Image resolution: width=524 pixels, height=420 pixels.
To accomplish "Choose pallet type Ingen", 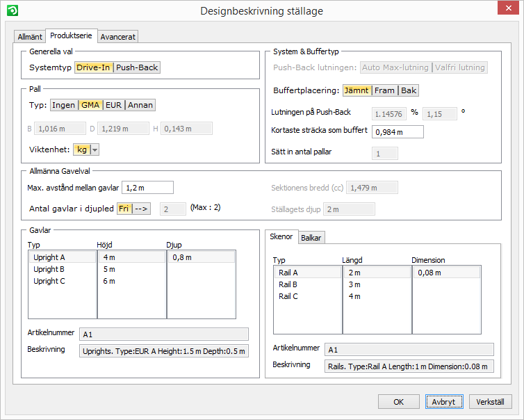I will (63, 105).
